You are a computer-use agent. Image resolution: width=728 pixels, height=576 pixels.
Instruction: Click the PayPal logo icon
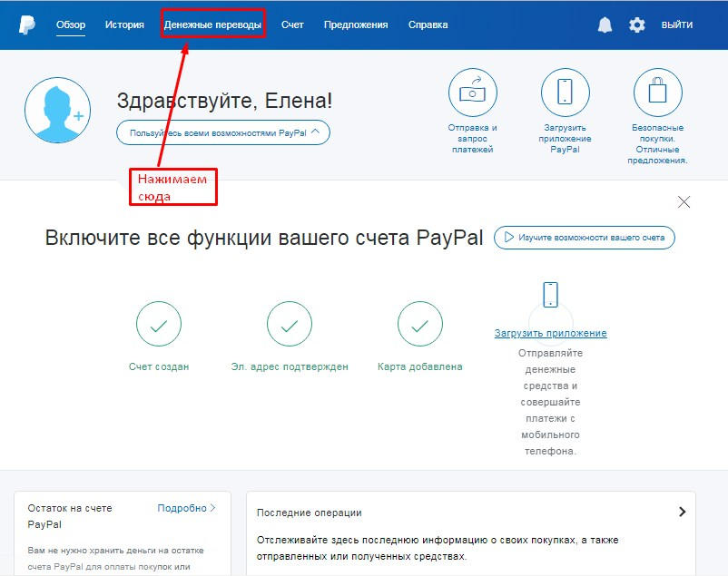tap(27, 24)
